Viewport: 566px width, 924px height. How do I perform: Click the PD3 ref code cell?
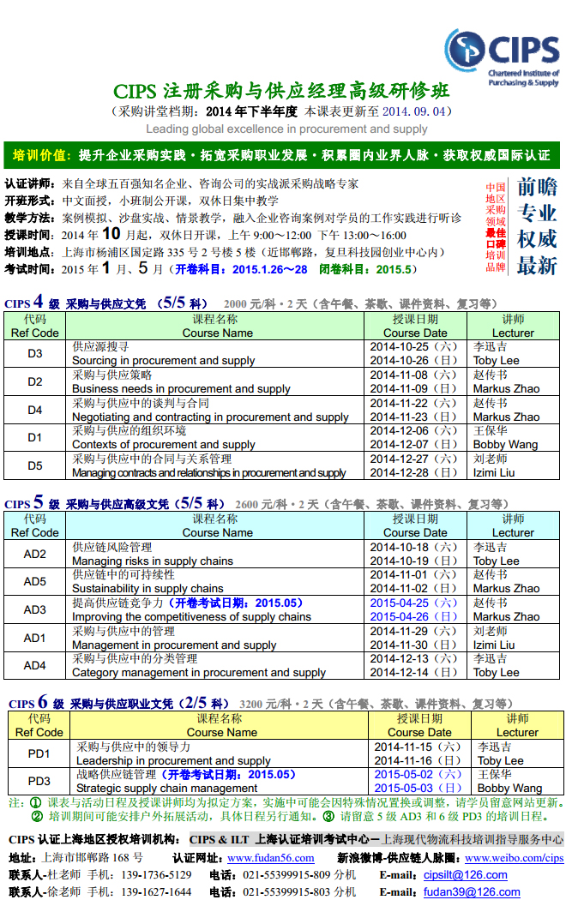click(39, 781)
